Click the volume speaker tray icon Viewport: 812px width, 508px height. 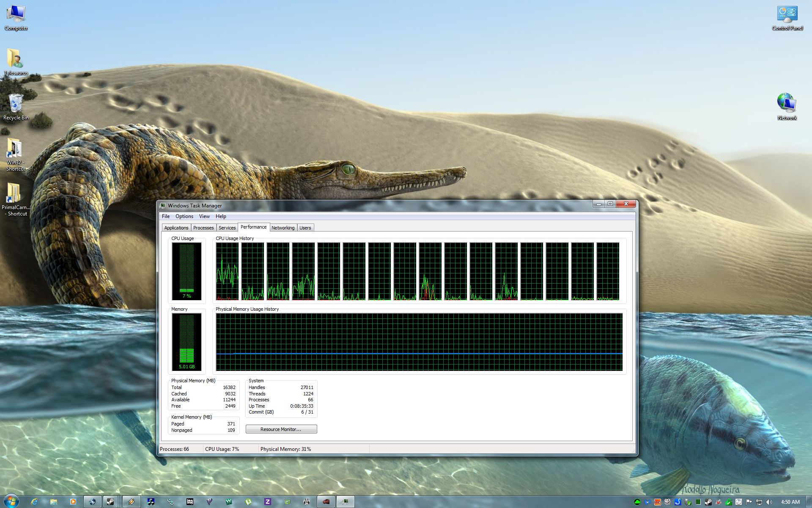point(769,502)
